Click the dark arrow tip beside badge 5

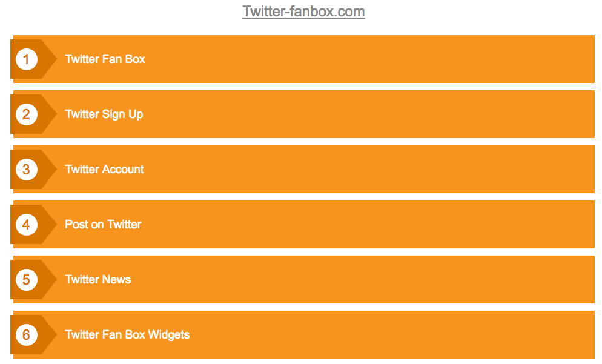pos(49,280)
